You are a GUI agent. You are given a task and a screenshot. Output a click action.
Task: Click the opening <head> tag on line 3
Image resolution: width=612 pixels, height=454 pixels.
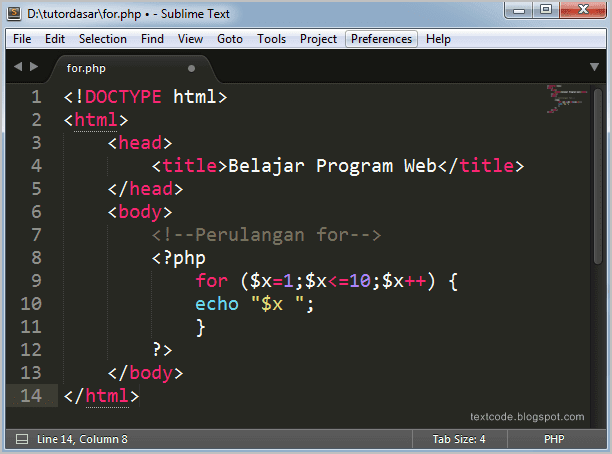coord(140,143)
